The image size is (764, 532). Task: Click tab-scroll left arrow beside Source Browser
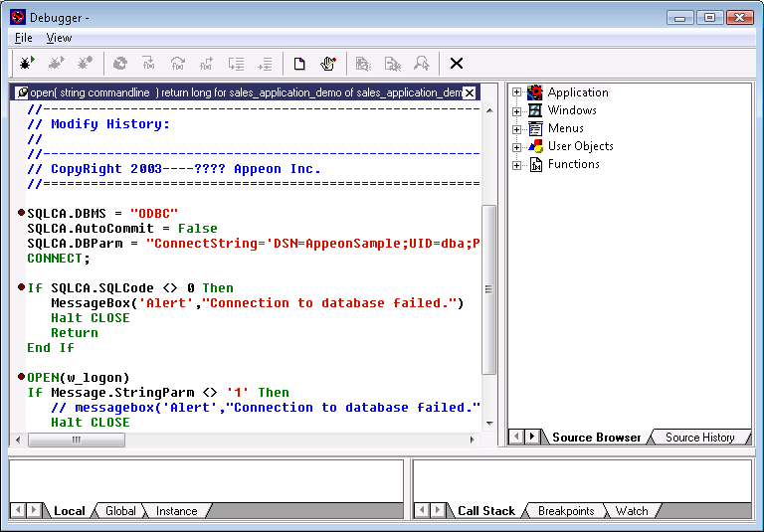pyautogui.click(x=516, y=437)
